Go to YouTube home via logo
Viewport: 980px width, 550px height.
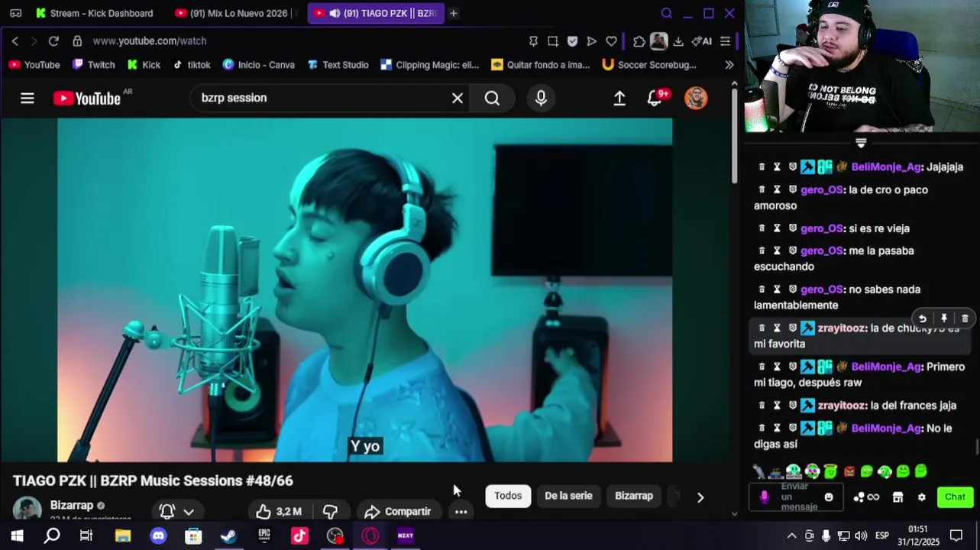click(x=87, y=99)
